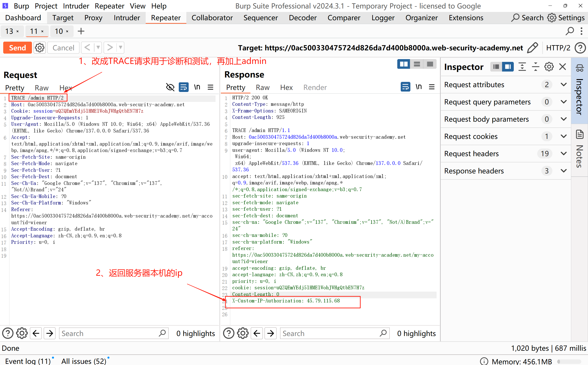588x365 pixels.
Task: Click the add new Repeater tab plus
Action: 81,31
